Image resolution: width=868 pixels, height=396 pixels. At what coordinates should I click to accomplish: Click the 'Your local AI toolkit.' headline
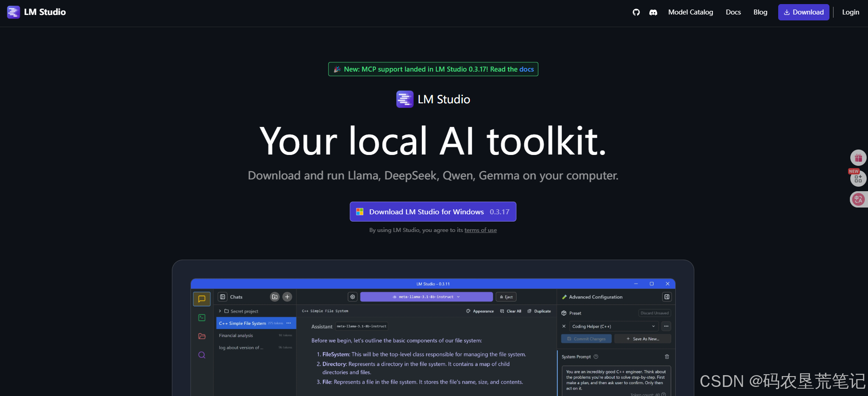tap(433, 141)
